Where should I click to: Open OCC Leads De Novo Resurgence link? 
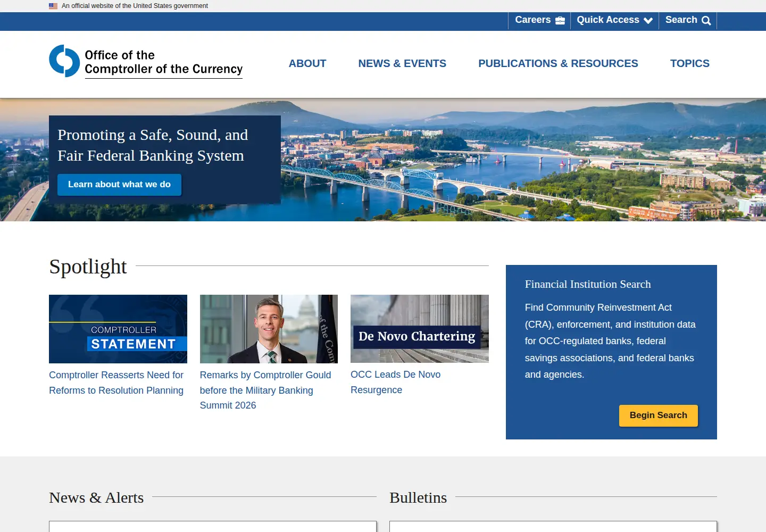(395, 382)
